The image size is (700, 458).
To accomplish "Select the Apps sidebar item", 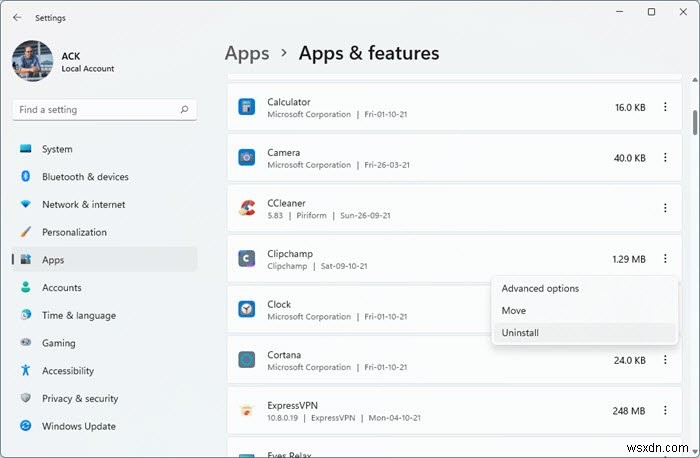I will click(104, 260).
